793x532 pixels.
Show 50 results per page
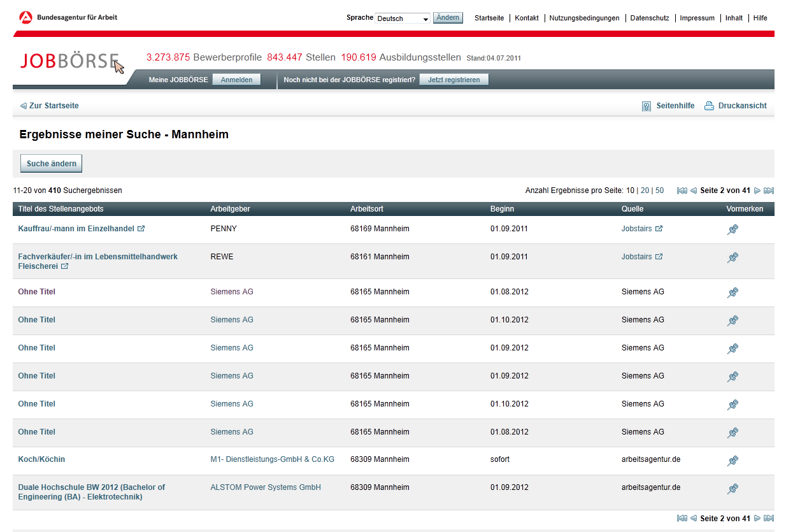pos(660,191)
